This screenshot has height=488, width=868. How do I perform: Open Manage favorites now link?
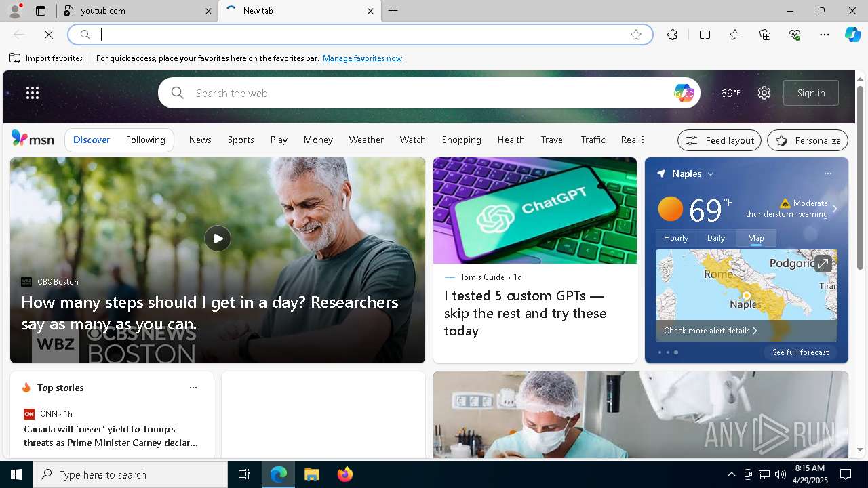pos(362,58)
